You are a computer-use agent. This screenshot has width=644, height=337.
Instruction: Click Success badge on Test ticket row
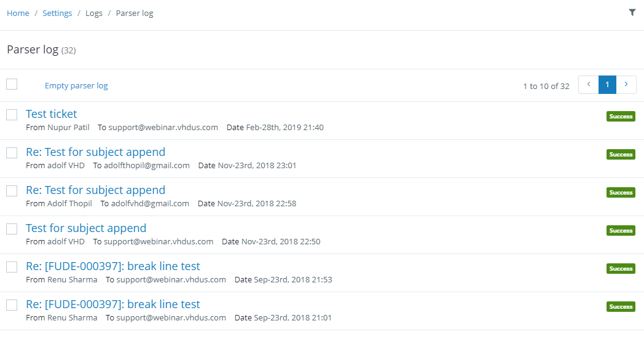click(x=621, y=116)
